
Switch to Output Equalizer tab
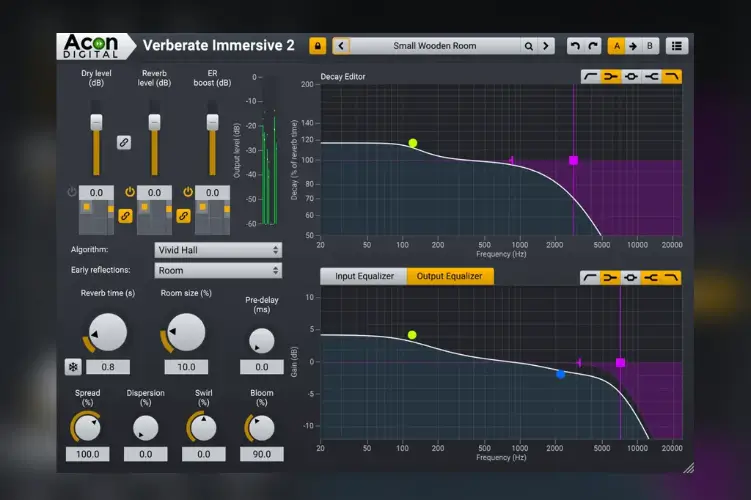coord(450,276)
